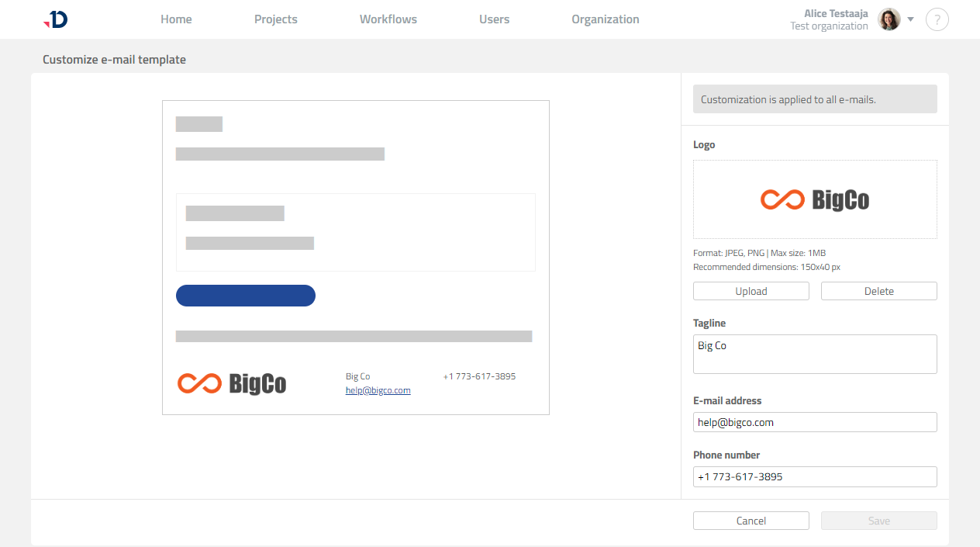Switch to the Projects section

click(x=276, y=19)
